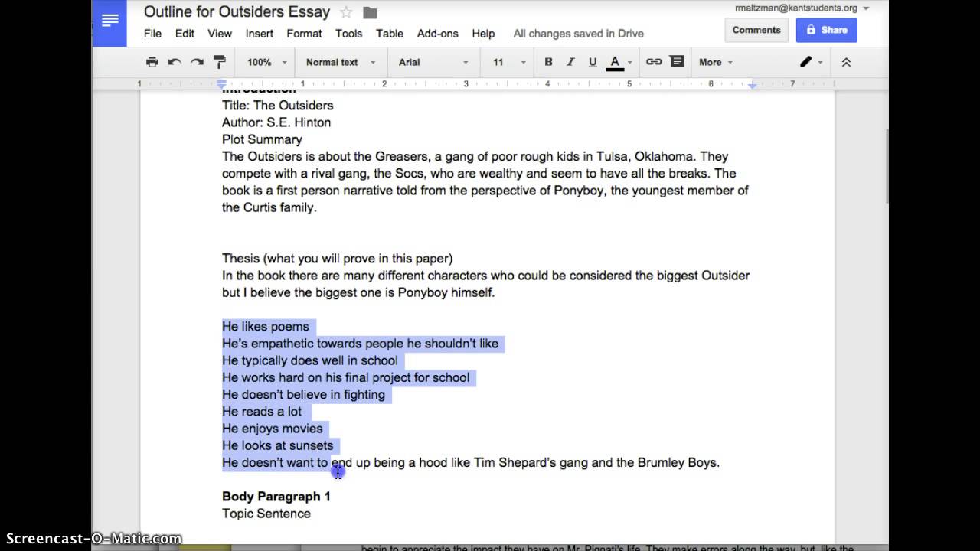
Task: Open the Normal text style dropdown
Action: click(341, 62)
